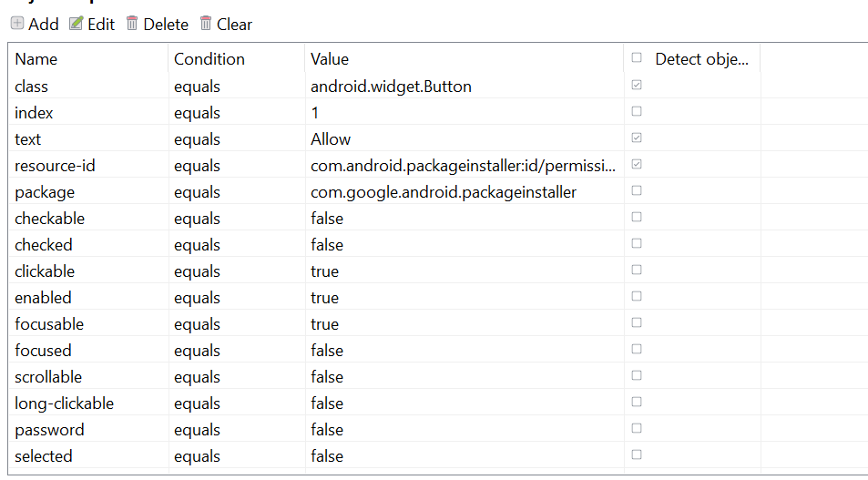The width and height of the screenshot is (868, 480).
Task: Enable detect checkbox for package row
Action: (637, 191)
